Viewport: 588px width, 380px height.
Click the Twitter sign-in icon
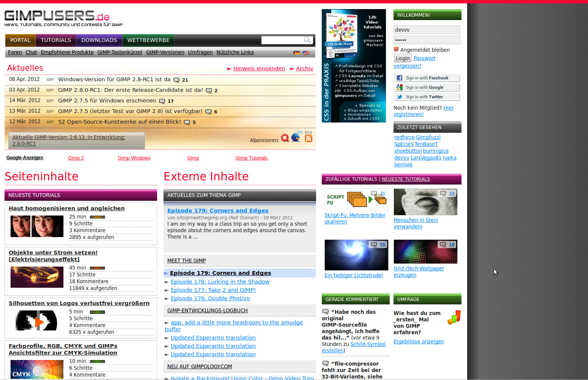coord(400,97)
